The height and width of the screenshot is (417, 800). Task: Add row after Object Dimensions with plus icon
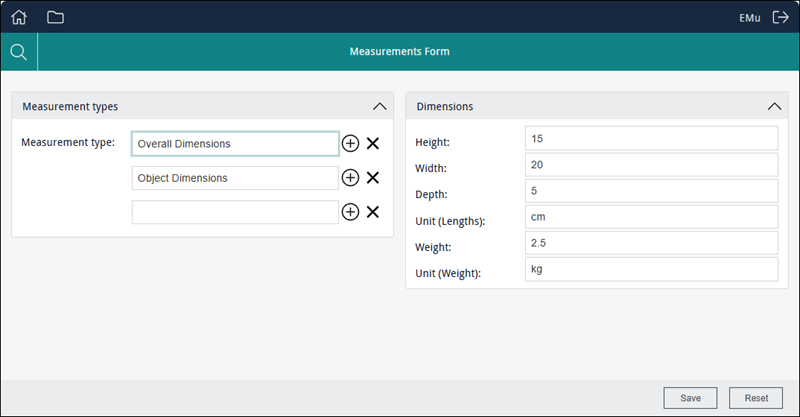350,178
